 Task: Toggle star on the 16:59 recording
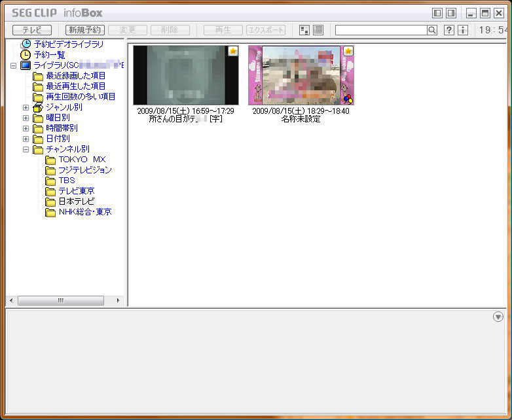point(233,51)
